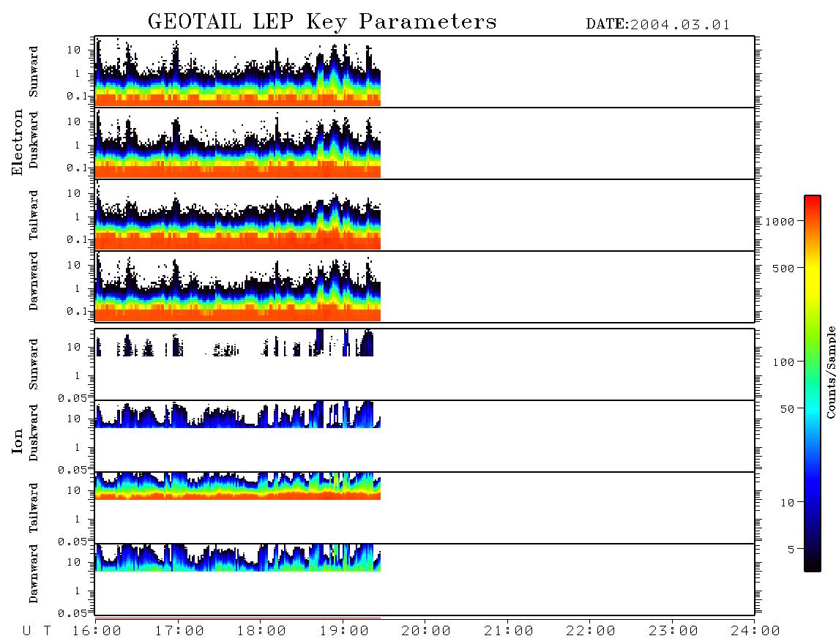The image size is (836, 644).
Task: Click the Ion Duskward spectrogram data
Action: pyautogui.click(x=238, y=414)
